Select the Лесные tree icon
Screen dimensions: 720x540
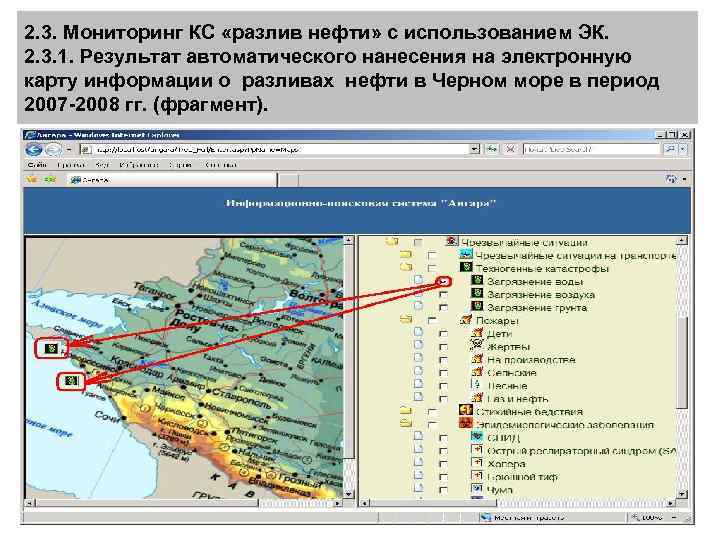pyautogui.click(x=478, y=384)
